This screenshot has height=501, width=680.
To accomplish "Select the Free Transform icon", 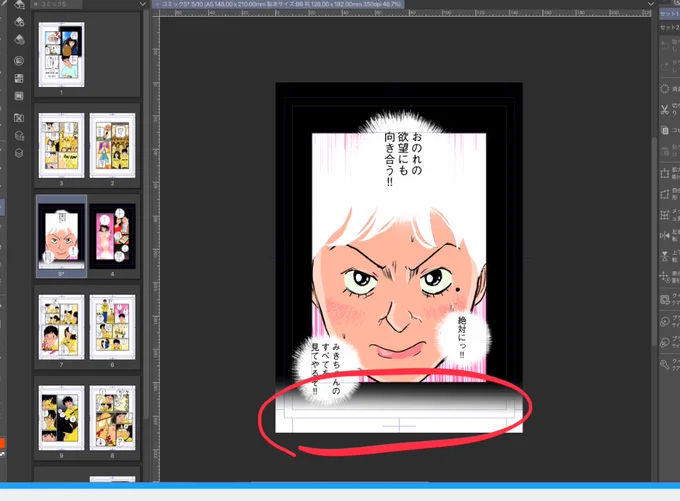I will pyautogui.click(x=665, y=194).
